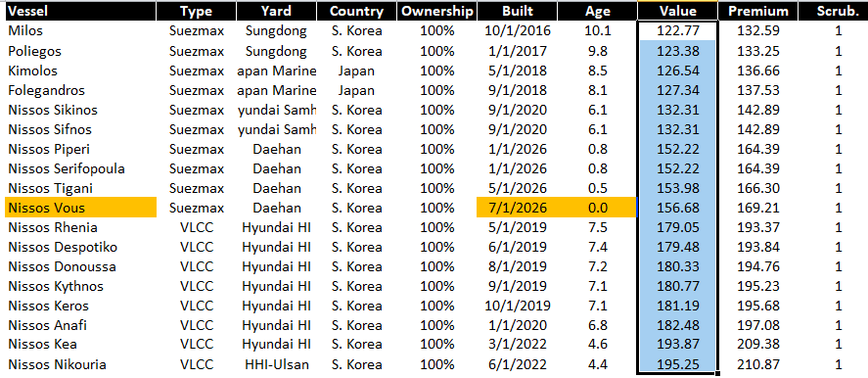Click the Premium cell 209.38

(757, 344)
